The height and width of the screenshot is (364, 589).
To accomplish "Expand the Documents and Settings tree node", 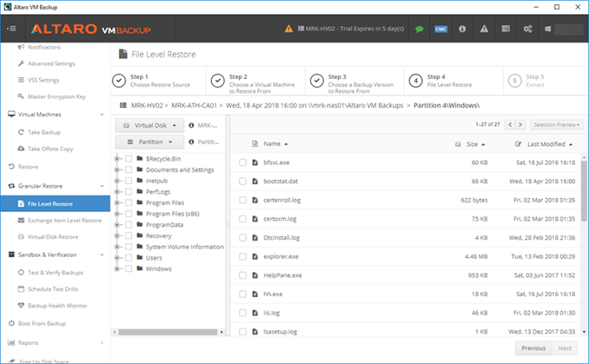I will [116, 169].
